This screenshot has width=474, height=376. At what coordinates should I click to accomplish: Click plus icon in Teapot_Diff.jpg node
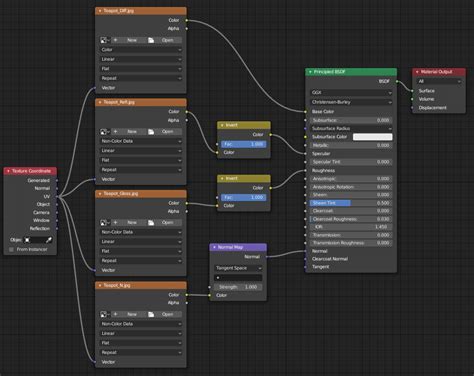[x=115, y=40]
